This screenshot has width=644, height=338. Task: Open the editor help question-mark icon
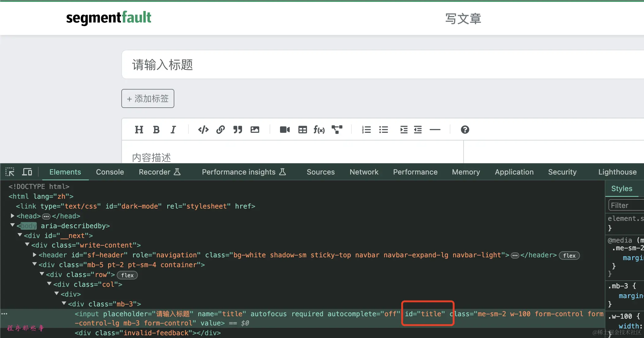tap(465, 130)
